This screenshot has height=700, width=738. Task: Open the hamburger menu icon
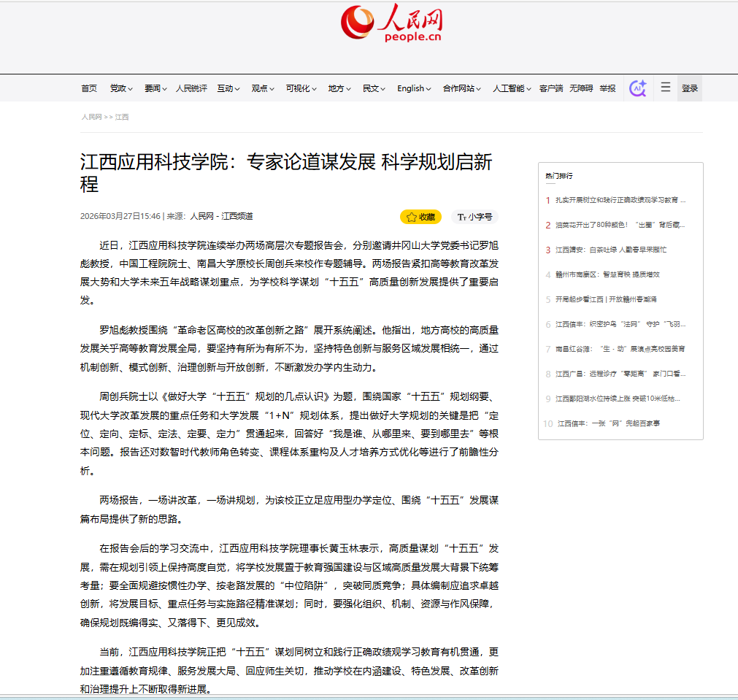coord(665,88)
